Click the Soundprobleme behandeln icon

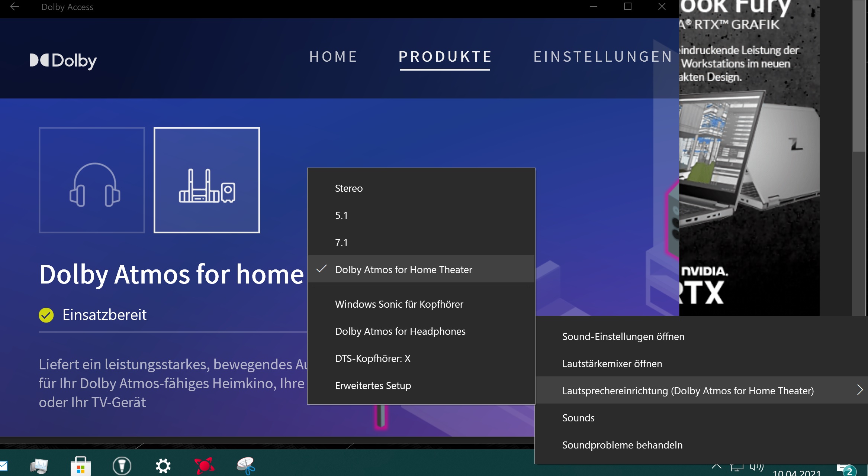pyautogui.click(x=622, y=445)
